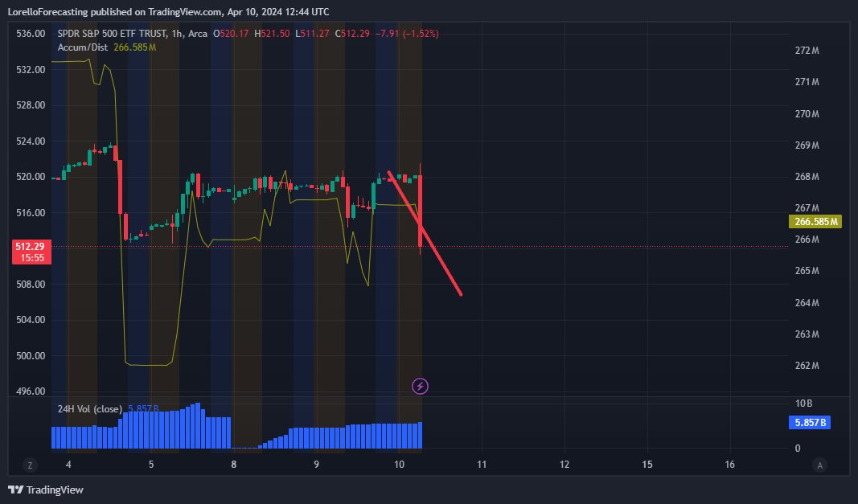
Task: Click the 10 B volume axis label
Action: click(x=804, y=404)
